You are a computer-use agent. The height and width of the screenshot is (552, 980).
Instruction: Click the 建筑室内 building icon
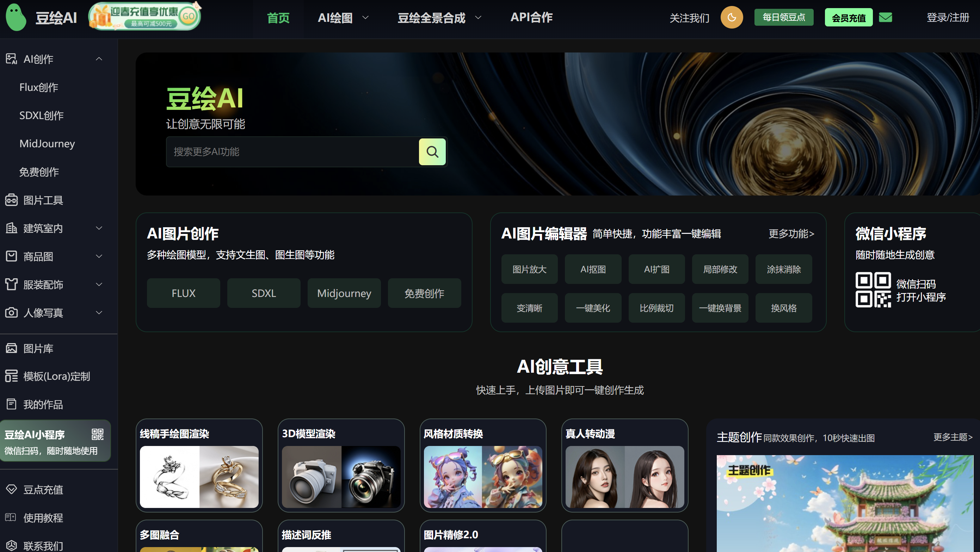pyautogui.click(x=11, y=228)
